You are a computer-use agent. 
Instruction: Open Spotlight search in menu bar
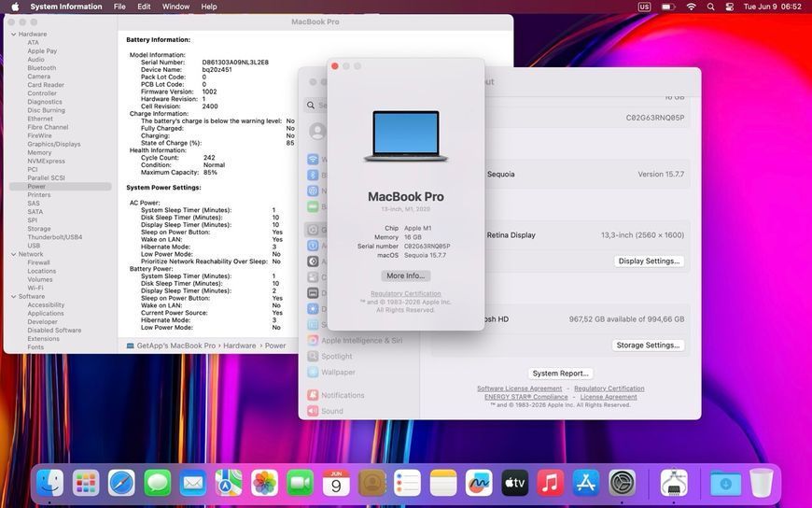710,7
